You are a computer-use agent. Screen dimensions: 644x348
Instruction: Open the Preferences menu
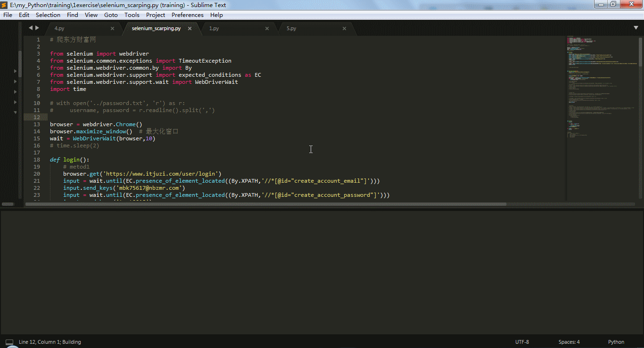point(188,15)
